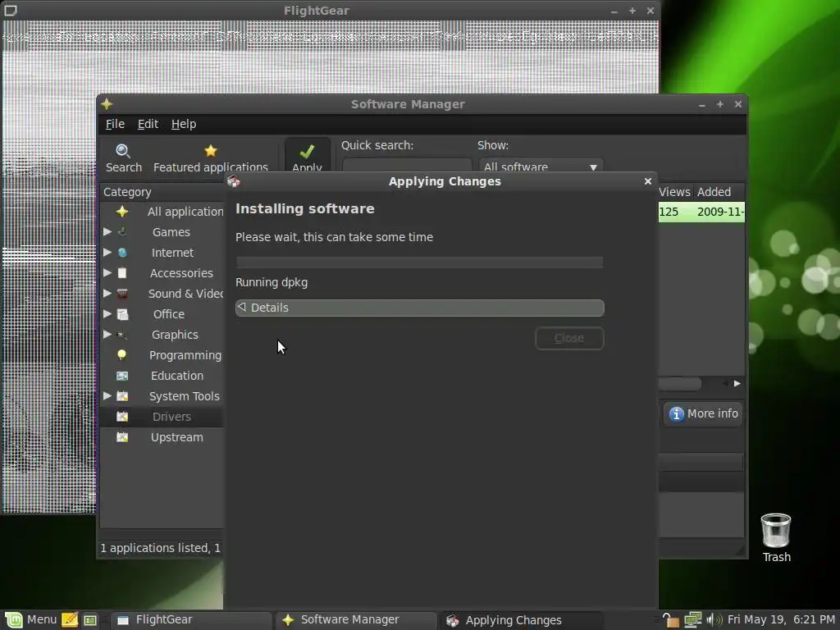
Task: Click the Quick search input field
Action: point(407,165)
